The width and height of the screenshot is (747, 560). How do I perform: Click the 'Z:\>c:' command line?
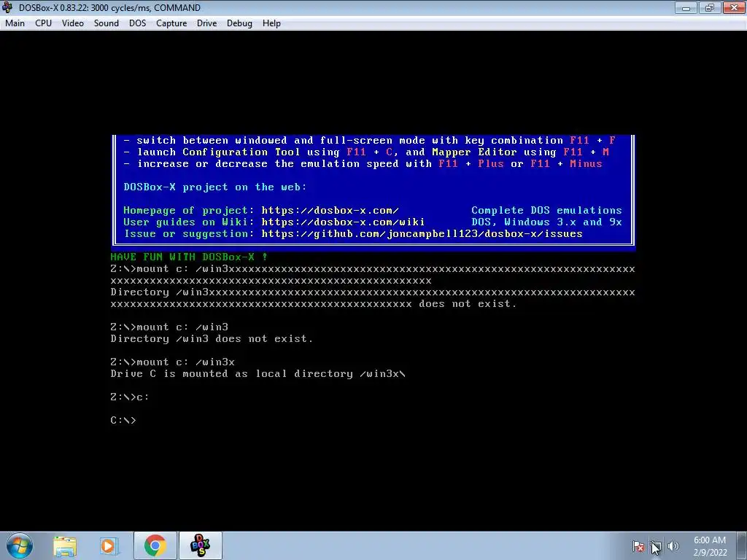pos(130,397)
